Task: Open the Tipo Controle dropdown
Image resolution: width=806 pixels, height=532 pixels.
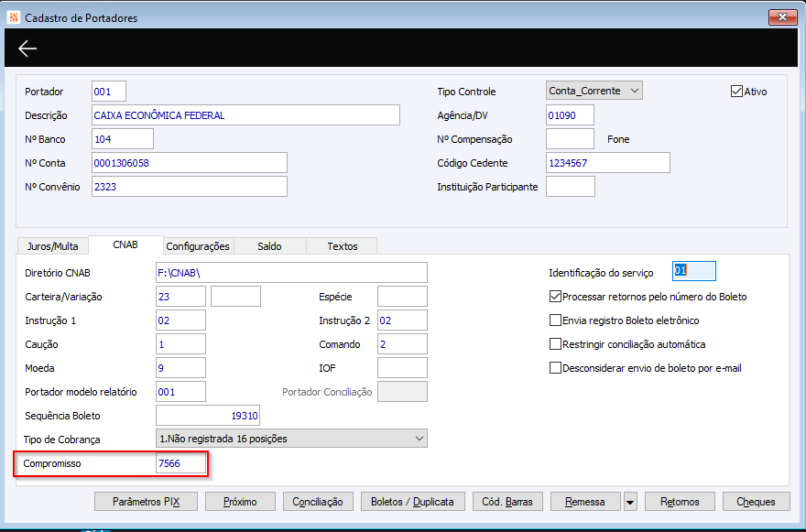Action: point(594,91)
